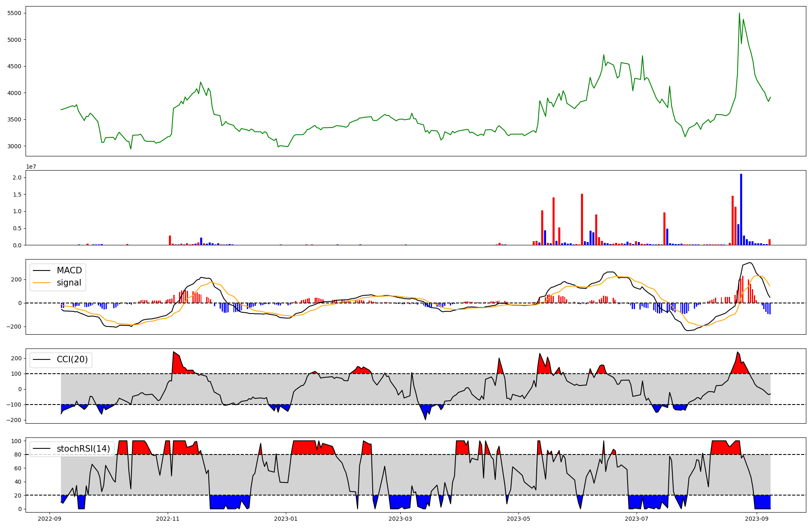812x528 pixels.
Task: Click the 1e7 volume scale label
Action: point(31,167)
